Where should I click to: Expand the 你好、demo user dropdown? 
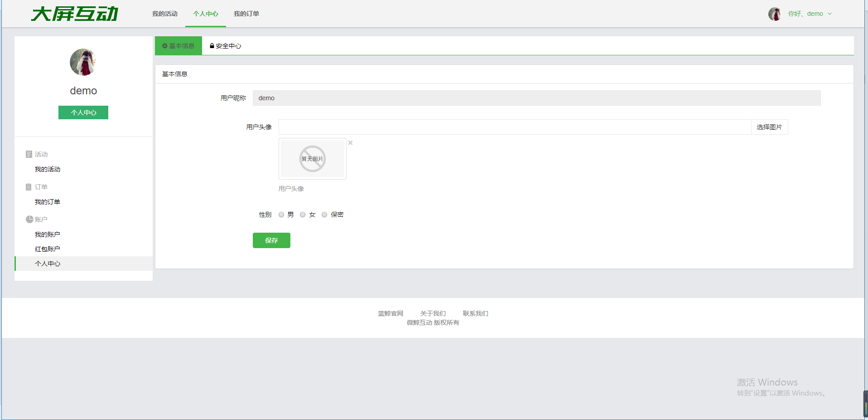pyautogui.click(x=810, y=14)
